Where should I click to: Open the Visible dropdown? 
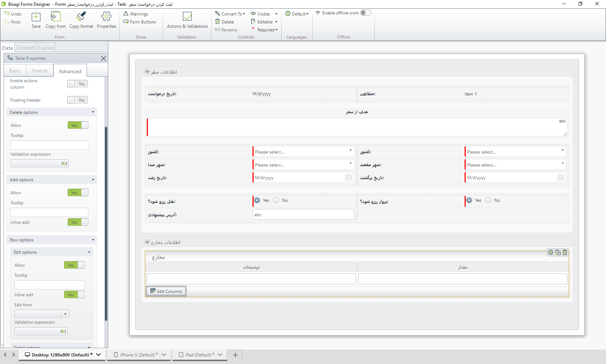pyautogui.click(x=264, y=14)
